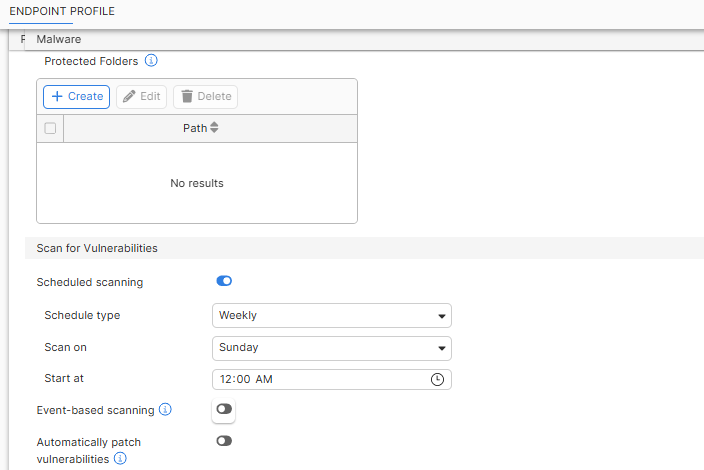
Task: Click the No results table area
Action: (x=197, y=183)
